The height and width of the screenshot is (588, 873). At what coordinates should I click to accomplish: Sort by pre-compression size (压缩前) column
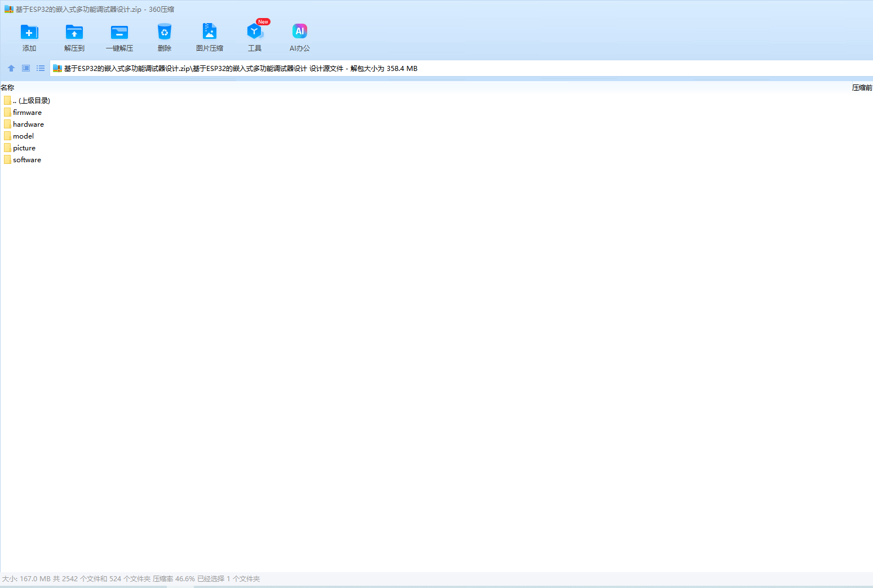pyautogui.click(x=862, y=88)
